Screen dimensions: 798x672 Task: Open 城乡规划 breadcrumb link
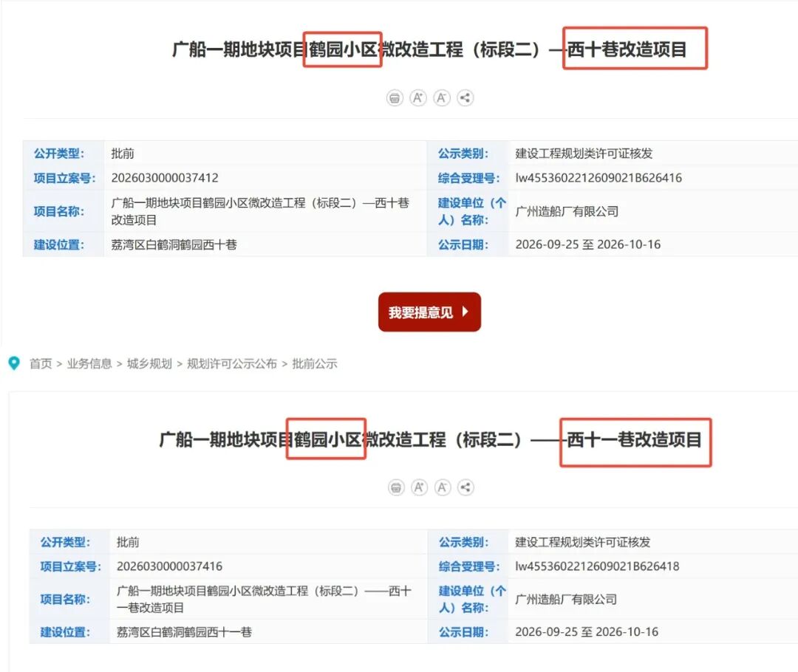click(149, 364)
